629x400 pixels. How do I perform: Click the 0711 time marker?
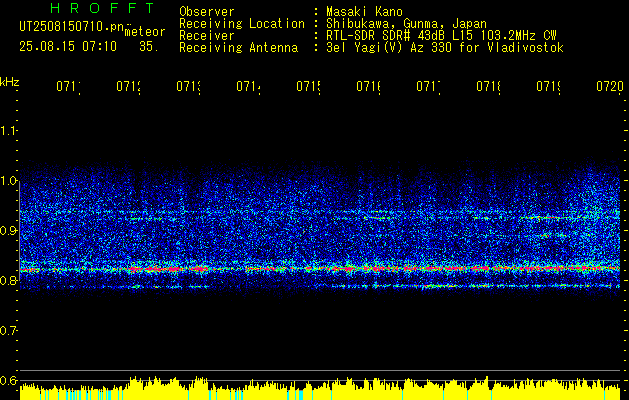(68, 87)
